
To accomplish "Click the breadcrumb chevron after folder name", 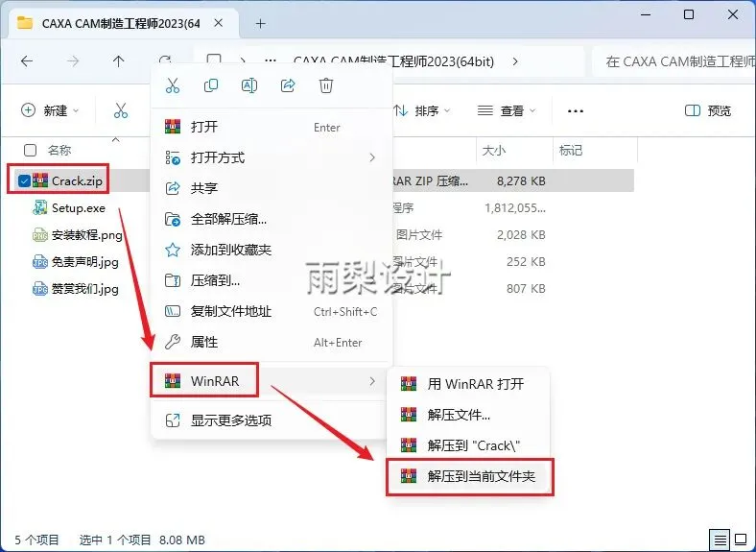I will click(515, 61).
